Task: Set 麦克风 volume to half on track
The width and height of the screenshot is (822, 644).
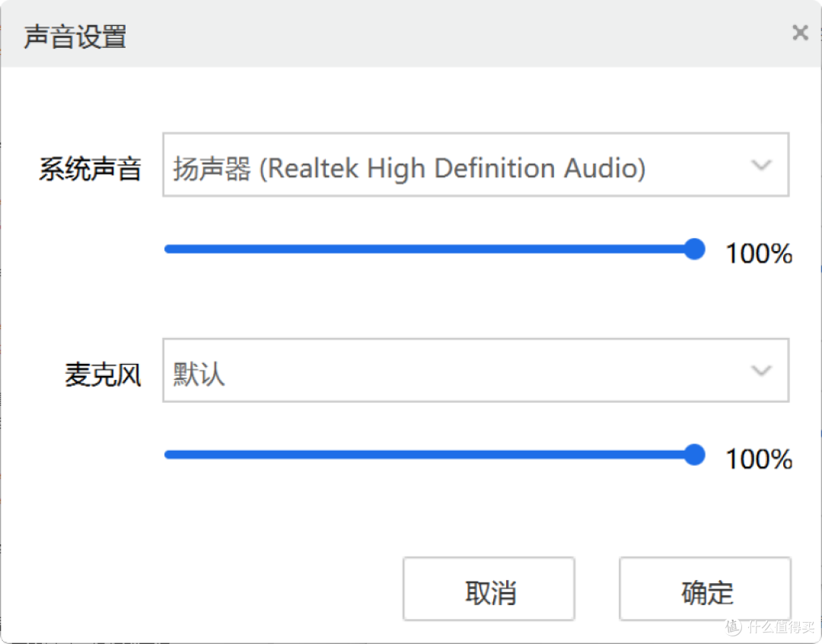Action: (x=430, y=454)
